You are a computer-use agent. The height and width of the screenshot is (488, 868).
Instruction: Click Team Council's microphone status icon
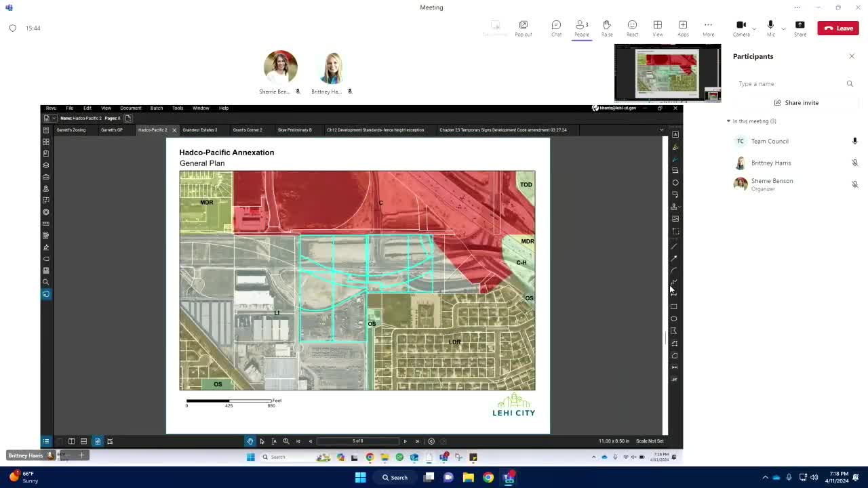point(854,141)
